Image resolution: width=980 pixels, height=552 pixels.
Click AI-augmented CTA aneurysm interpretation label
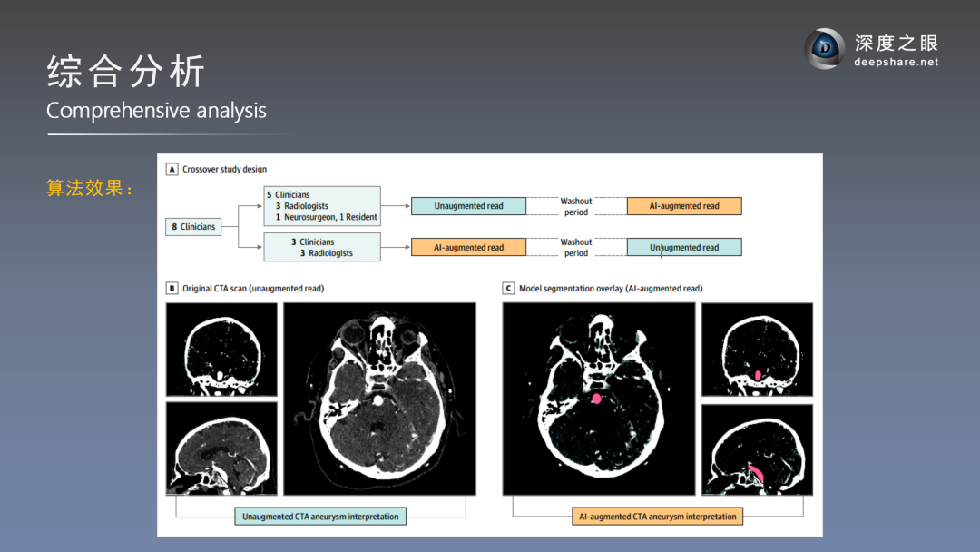658,517
